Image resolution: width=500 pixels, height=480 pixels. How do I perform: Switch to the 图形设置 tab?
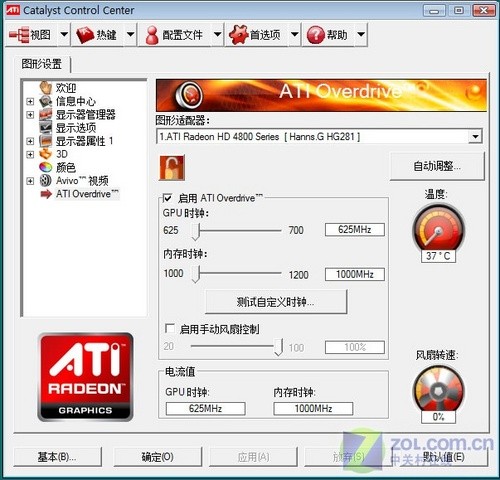pos(42,64)
